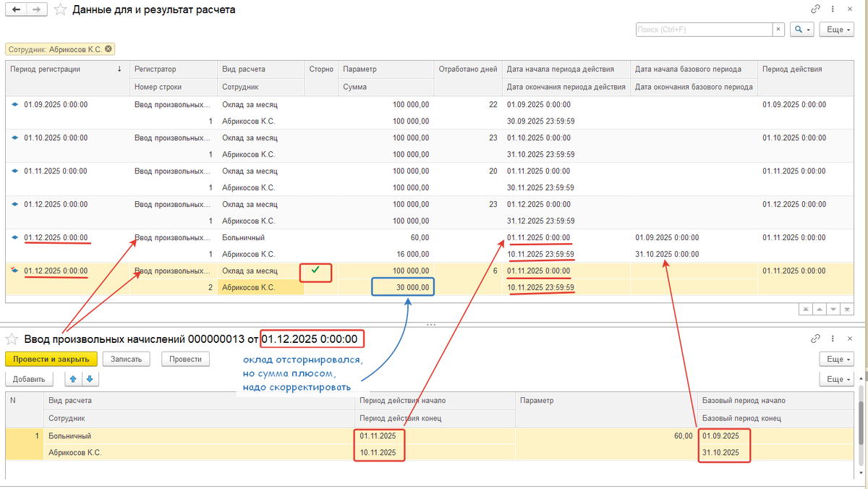Click the 'Провести' button

185,359
